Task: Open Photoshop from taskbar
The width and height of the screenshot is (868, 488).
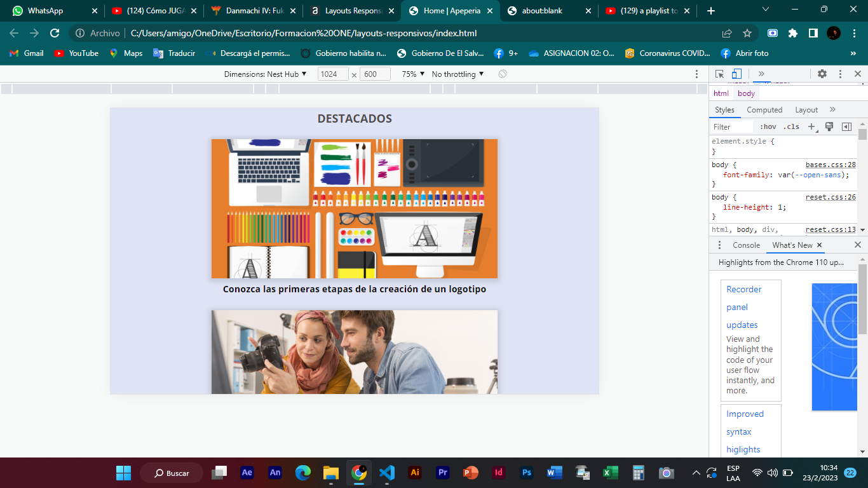Action: [526, 473]
